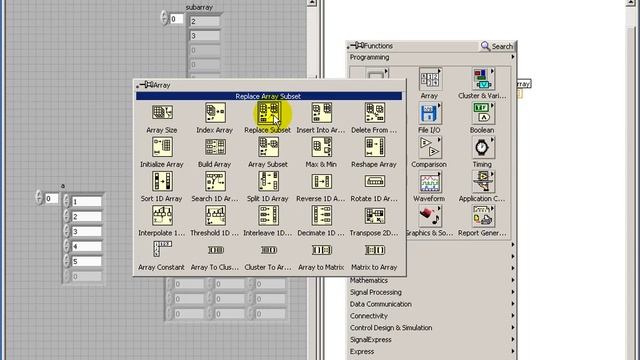Search the Functions palette
The width and height of the screenshot is (640, 360).
coord(497,46)
